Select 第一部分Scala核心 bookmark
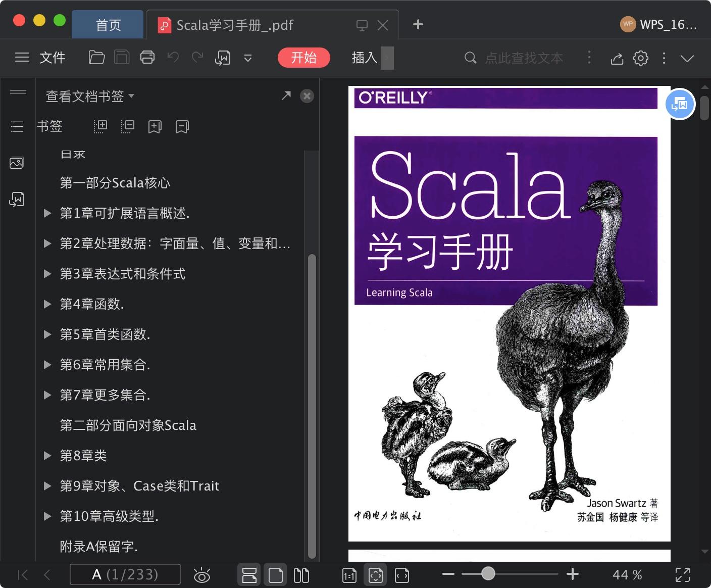 [x=115, y=183]
